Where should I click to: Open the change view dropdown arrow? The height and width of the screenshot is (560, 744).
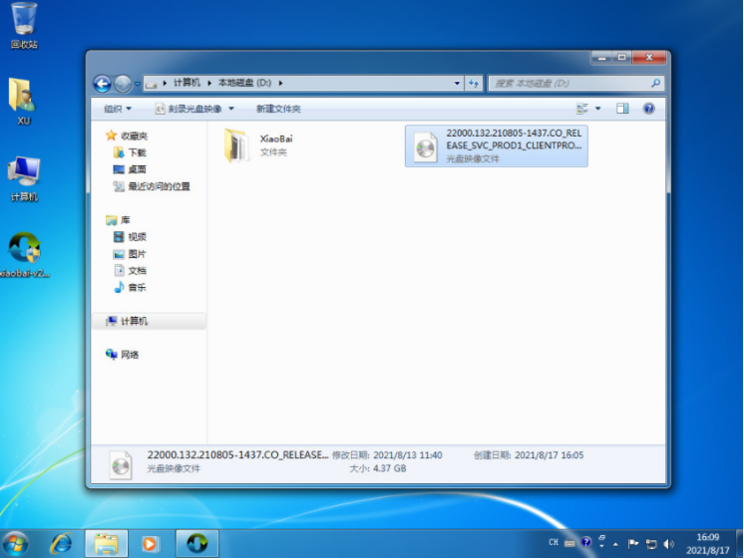(598, 109)
